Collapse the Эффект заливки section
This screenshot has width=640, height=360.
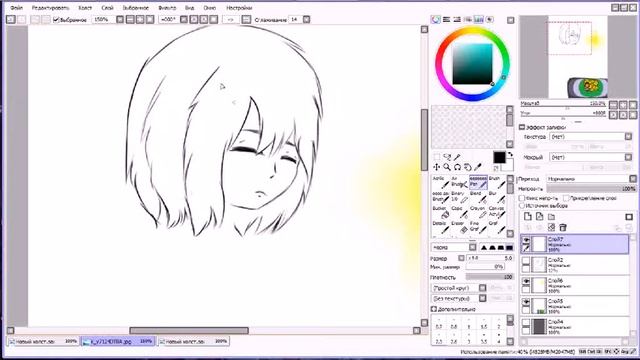522,127
